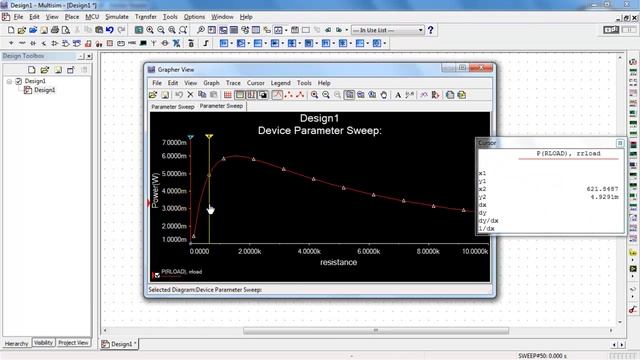The width and height of the screenshot is (640, 360).
Task: Collapse the Design1 tree node
Action: 9,81
